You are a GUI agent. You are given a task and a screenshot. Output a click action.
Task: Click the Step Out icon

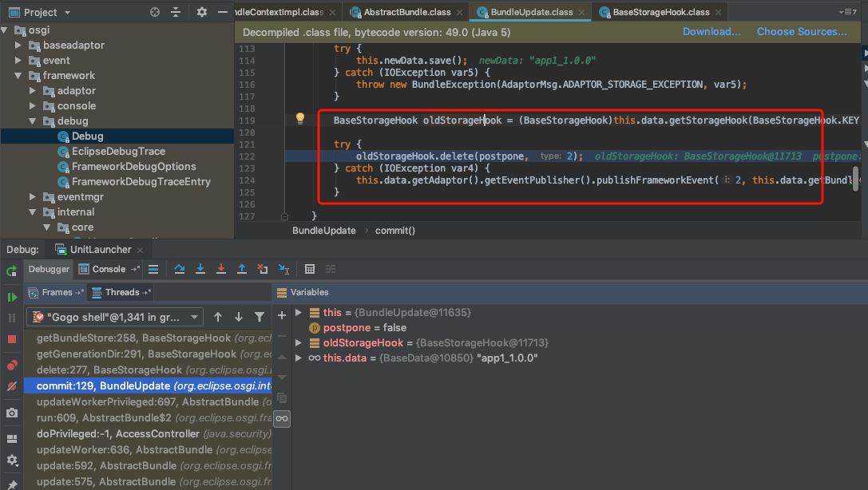(242, 269)
